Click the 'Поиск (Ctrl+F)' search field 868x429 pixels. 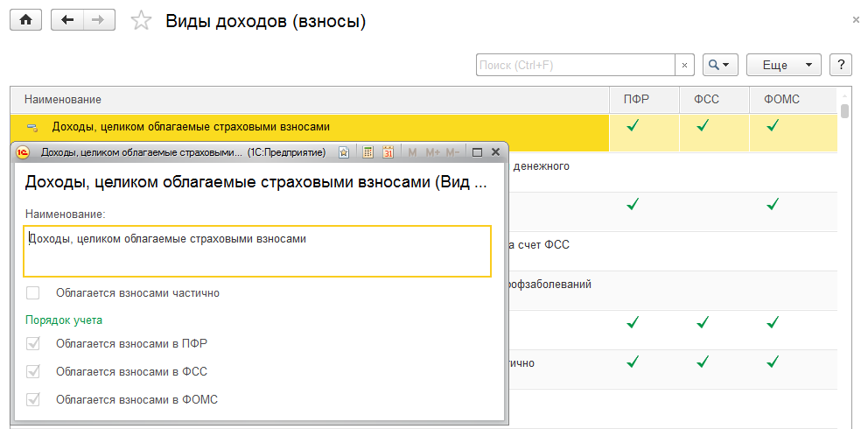click(x=575, y=65)
